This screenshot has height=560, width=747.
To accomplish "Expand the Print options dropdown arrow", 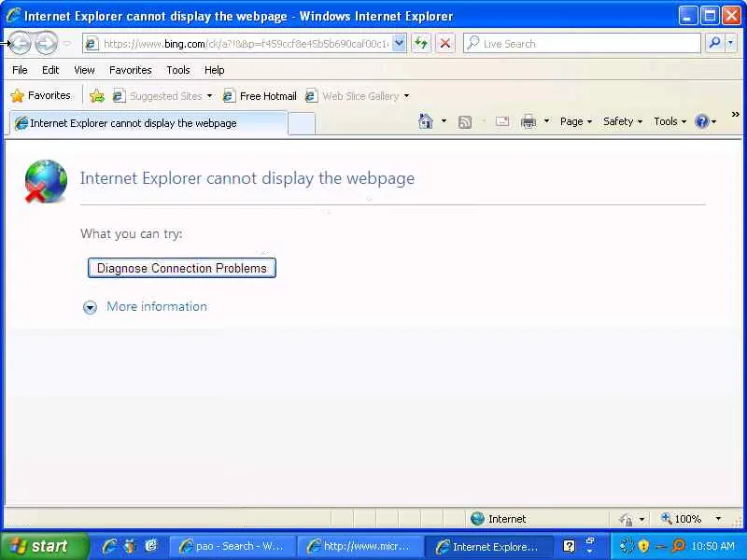I will 546,121.
